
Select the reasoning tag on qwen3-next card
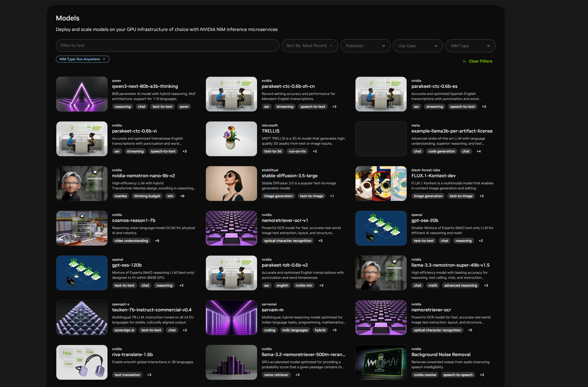click(x=123, y=107)
